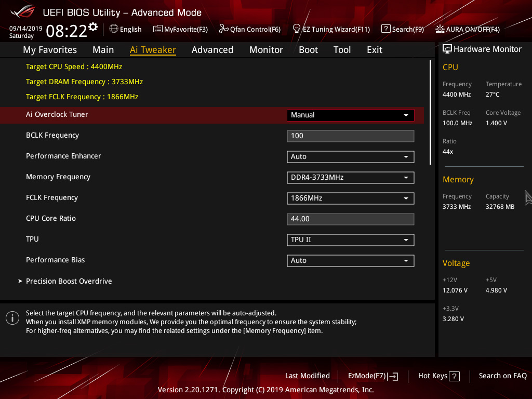Click the Search(F9) question mark icon
The image size is (532, 399).
[x=386, y=29]
